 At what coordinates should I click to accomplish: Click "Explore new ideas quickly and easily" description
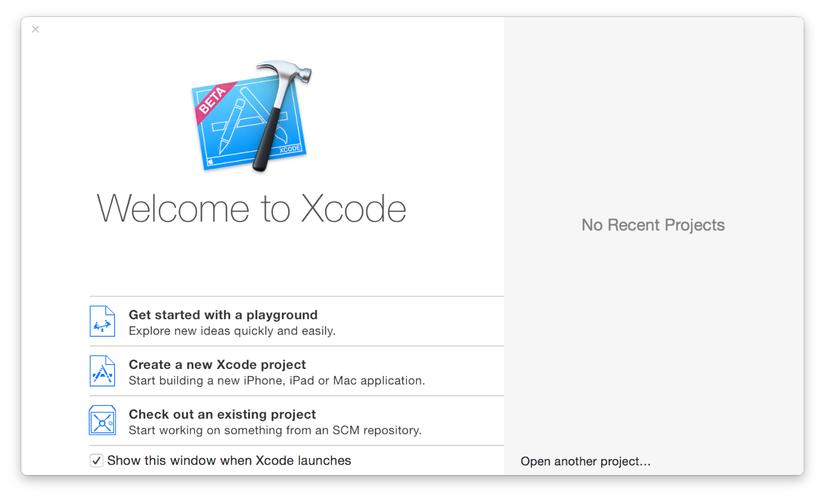(232, 331)
